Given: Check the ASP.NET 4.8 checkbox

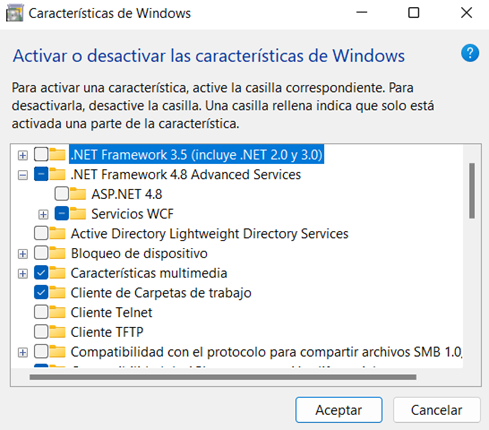Looking at the screenshot, I should click(62, 194).
